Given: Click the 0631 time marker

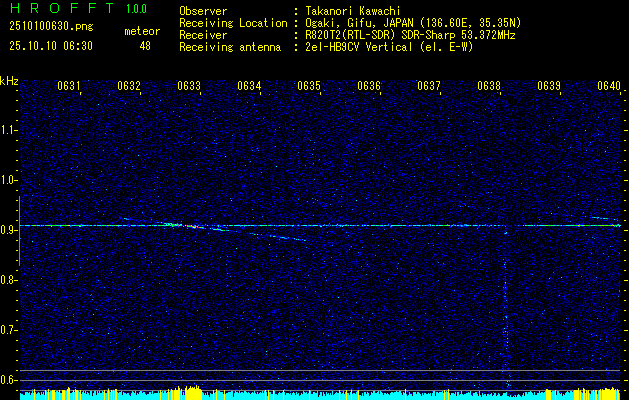Looking at the screenshot, I should pyautogui.click(x=69, y=86).
